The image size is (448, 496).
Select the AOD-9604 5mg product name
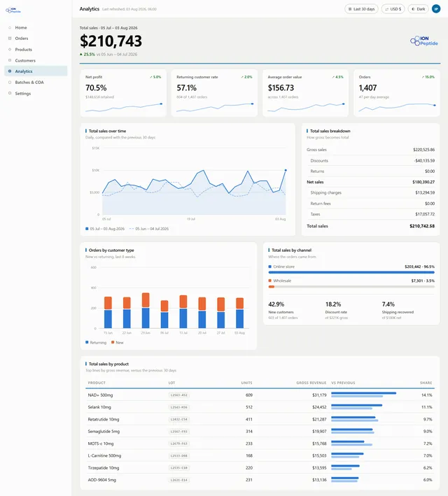point(102,480)
